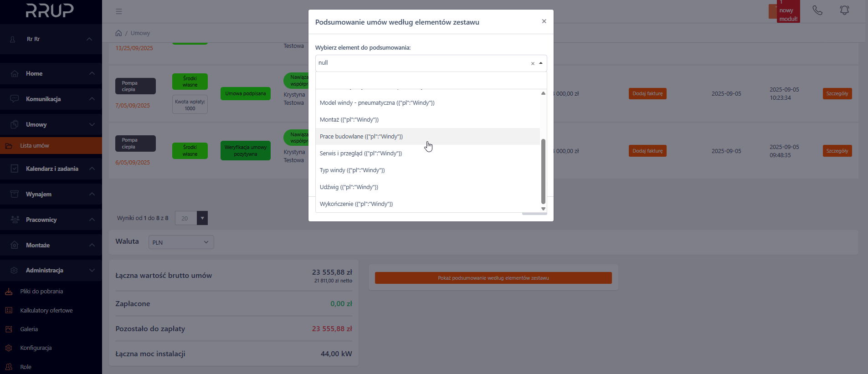Select 'Prace budowlane' option from list
Viewport: 868px width, 374px height.
point(361,137)
